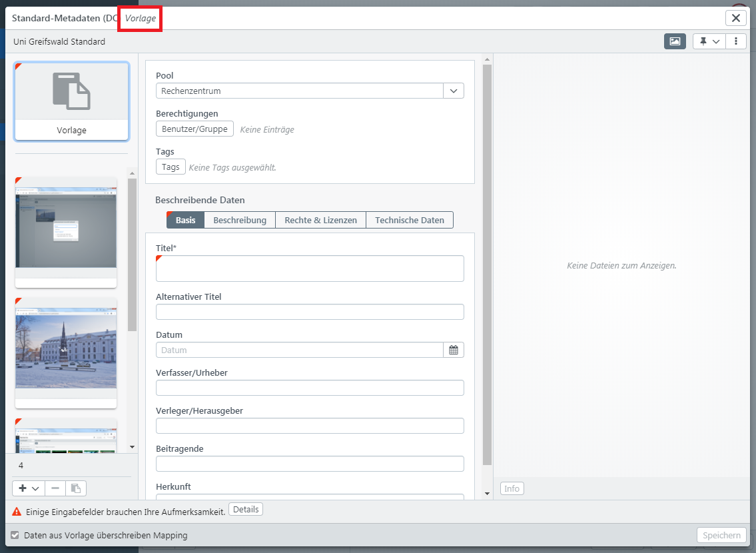Close the Standard-Metadaten dialog

(x=736, y=18)
